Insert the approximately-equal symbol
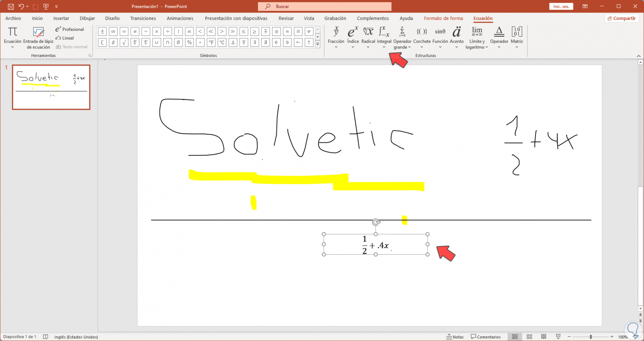The width and height of the screenshot is (644, 341). coord(287,32)
